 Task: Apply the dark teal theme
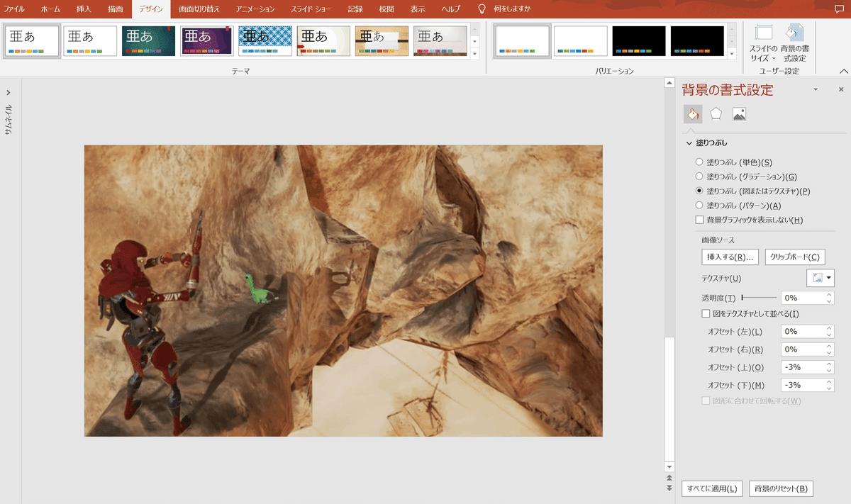pyautogui.click(x=148, y=41)
